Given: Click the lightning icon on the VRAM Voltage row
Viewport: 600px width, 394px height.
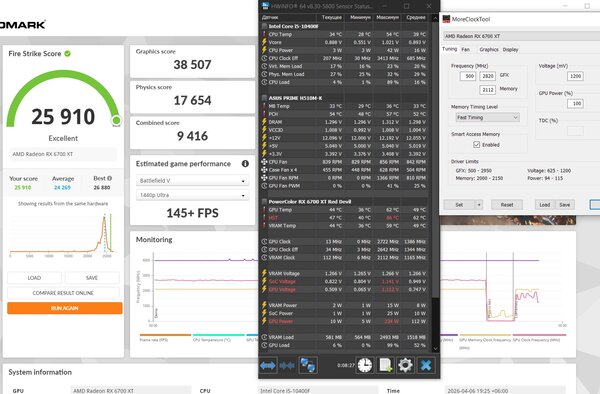Looking at the screenshot, I should click(264, 273).
